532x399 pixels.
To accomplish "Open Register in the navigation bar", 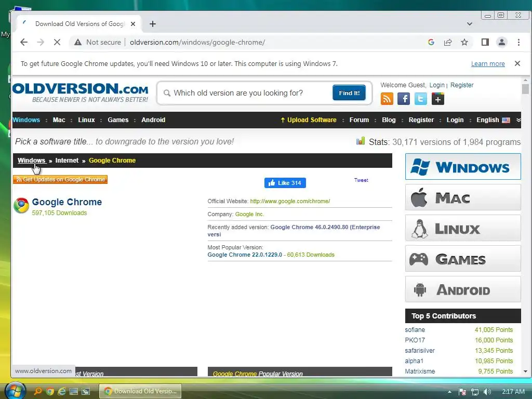I will (421, 120).
